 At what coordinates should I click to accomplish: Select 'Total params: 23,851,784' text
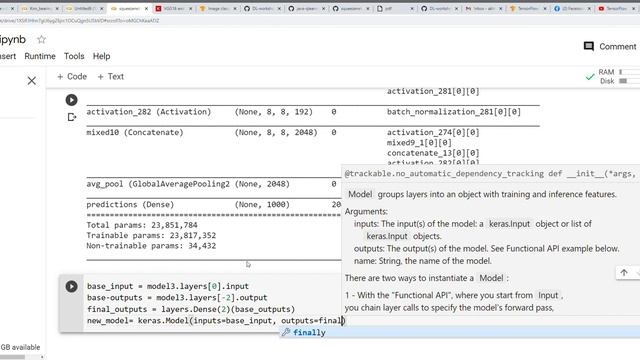click(142, 225)
